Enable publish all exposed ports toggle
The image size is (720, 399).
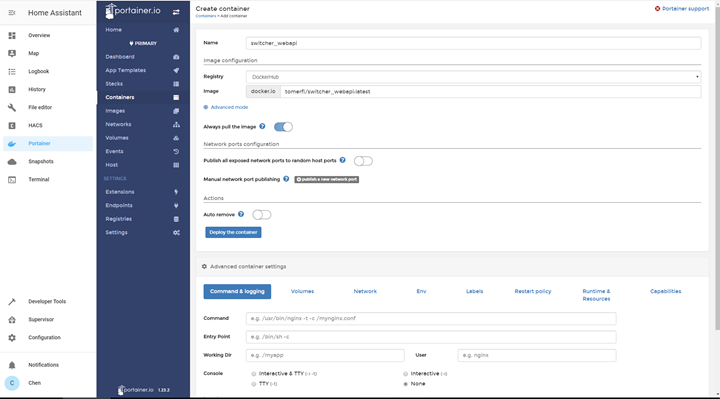point(363,161)
